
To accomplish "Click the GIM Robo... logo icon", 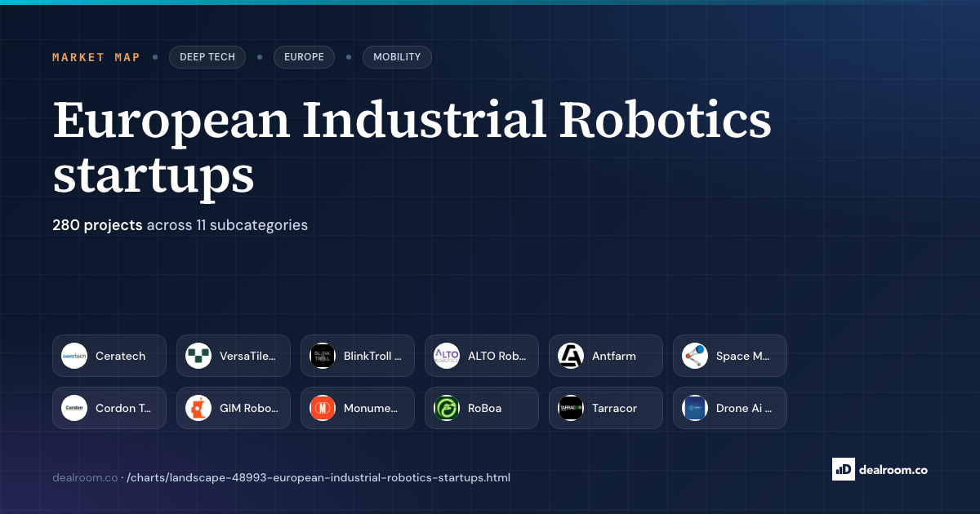I will pyautogui.click(x=198, y=408).
